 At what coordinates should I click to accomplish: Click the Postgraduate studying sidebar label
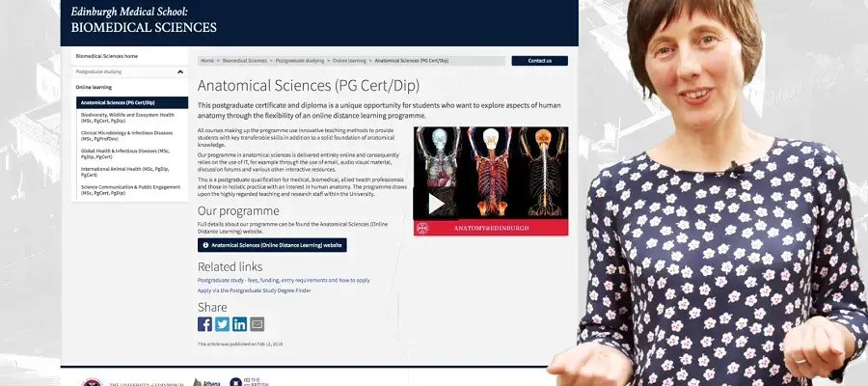pos(98,72)
